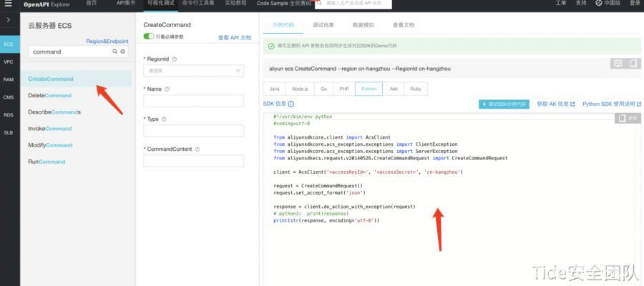The image size is (644, 286).
Task: Open API集市 in the top navigation
Action: coord(126,4)
